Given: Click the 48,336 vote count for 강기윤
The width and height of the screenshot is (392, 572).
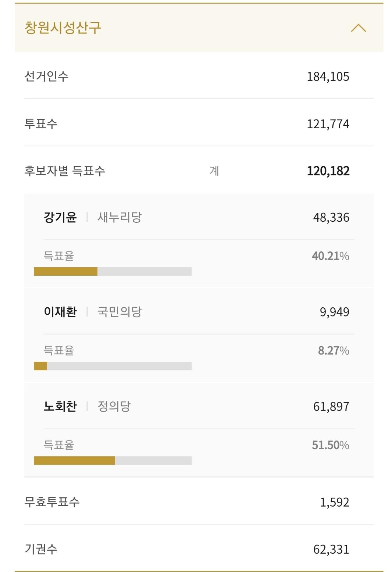Looking at the screenshot, I should click(x=331, y=218).
